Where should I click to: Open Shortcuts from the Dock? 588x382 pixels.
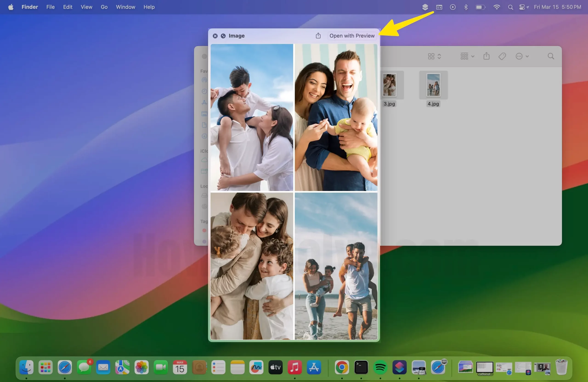coord(399,367)
